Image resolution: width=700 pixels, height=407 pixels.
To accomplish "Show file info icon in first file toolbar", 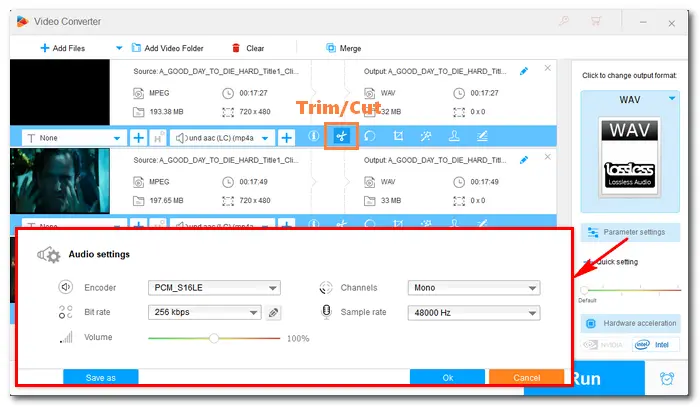I will pos(314,136).
